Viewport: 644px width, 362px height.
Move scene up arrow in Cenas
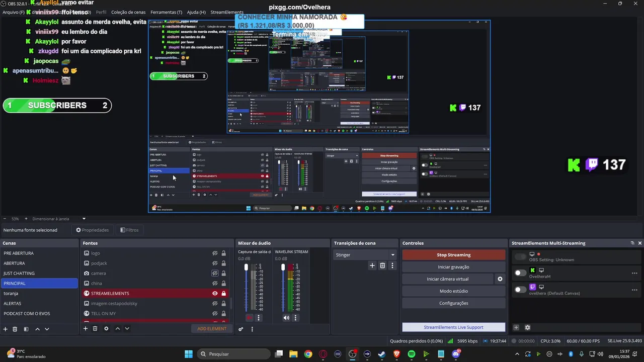pos(37,329)
